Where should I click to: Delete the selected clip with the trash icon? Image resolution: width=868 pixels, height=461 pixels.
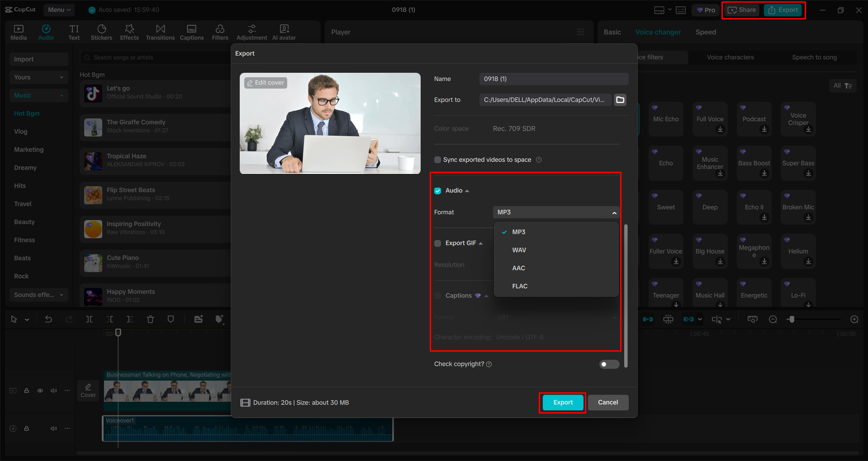150,319
